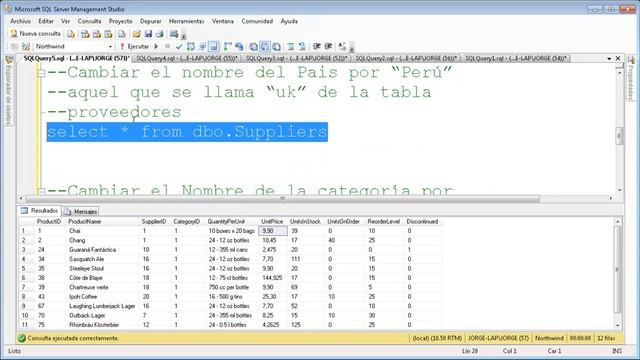640x360 pixels.
Task: Click the Nueva consulta button
Action: 36,34
